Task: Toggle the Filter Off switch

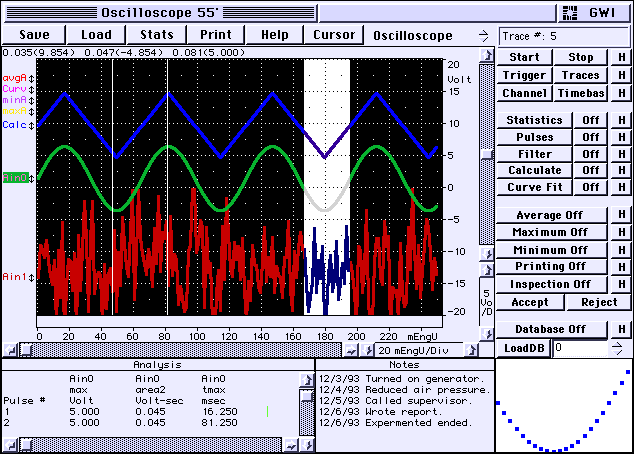Action: (591, 155)
